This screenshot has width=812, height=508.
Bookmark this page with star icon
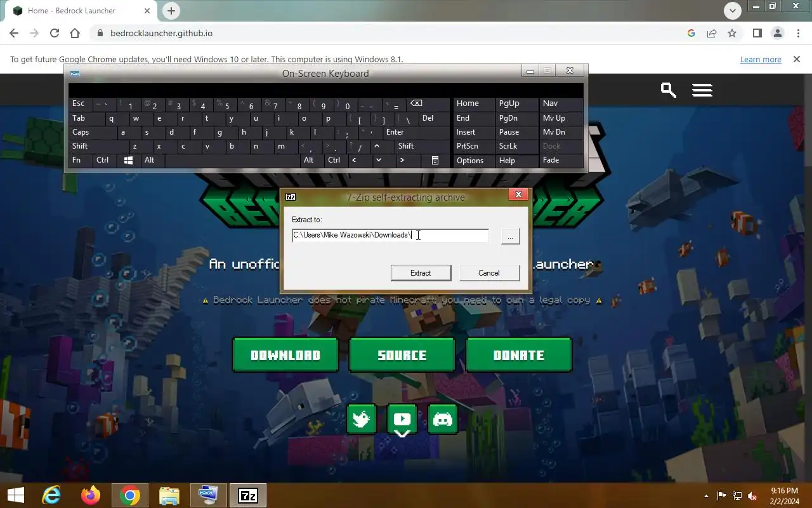[x=732, y=33]
